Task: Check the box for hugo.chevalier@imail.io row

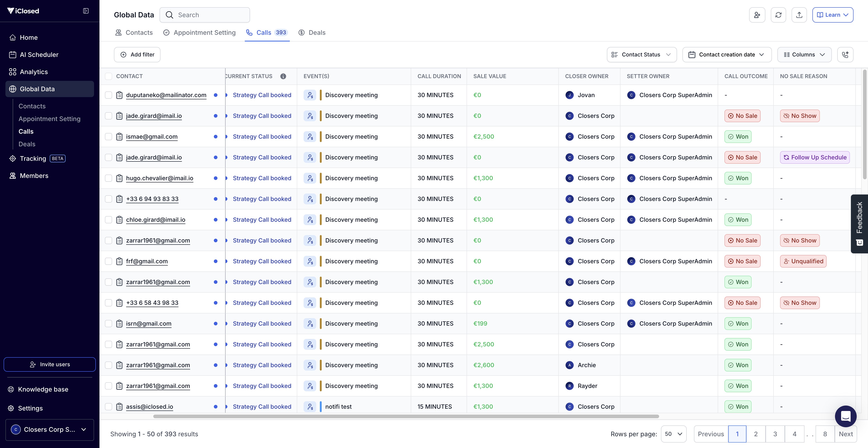Action: click(108, 178)
